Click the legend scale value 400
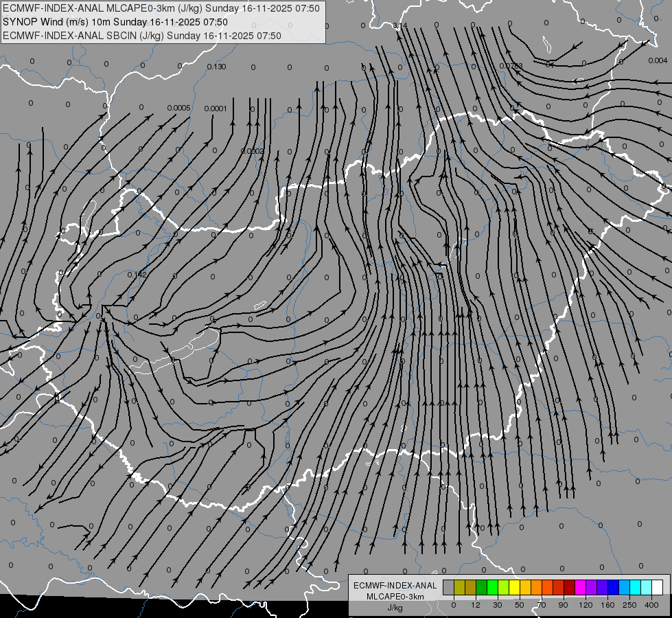Viewport: 672px width, 618px height. click(x=651, y=605)
